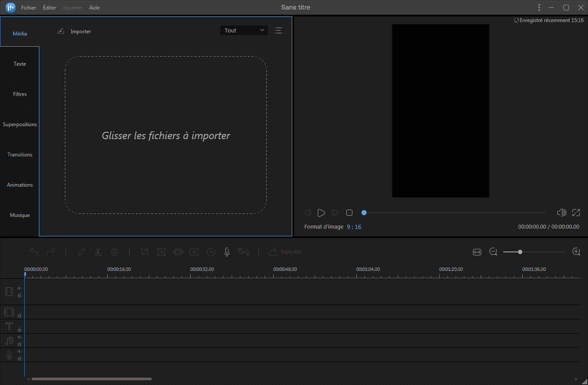This screenshot has height=385, width=588.
Task: Click the Stop button under preview
Action: 349,213
